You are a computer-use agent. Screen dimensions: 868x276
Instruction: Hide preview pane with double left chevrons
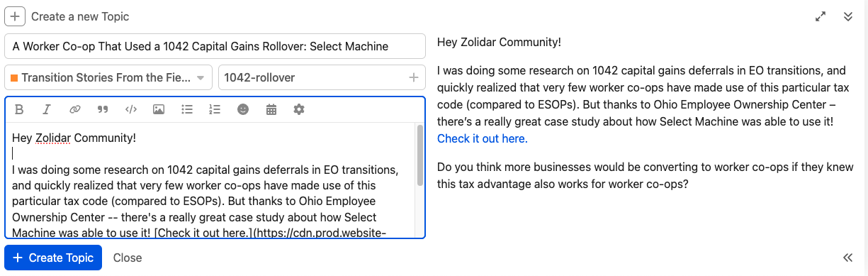(847, 258)
